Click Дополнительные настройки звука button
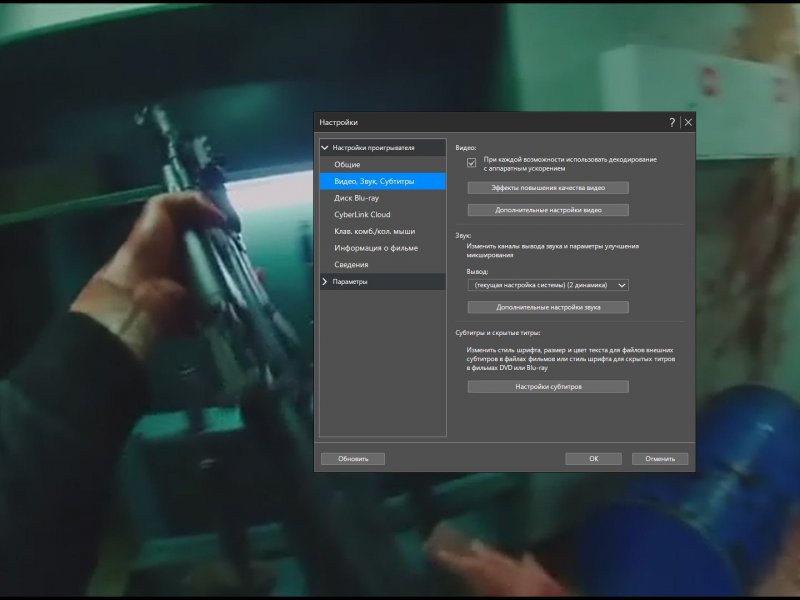 click(548, 307)
